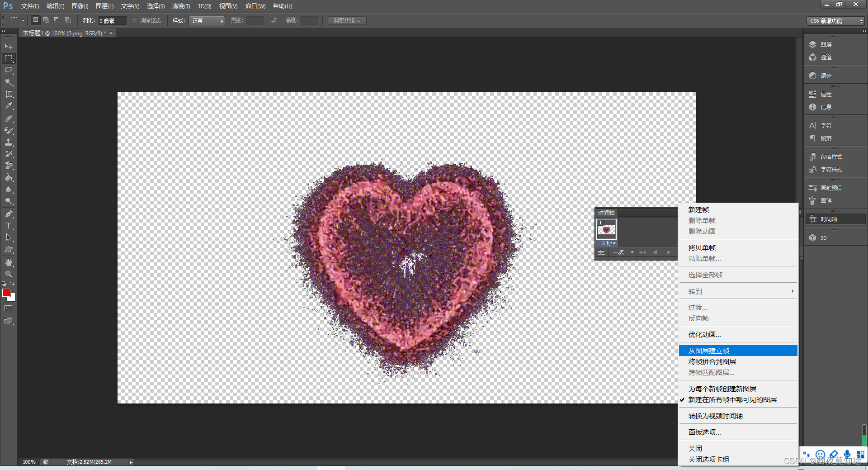Choose 拷贝单帧 from the menu

coord(738,248)
